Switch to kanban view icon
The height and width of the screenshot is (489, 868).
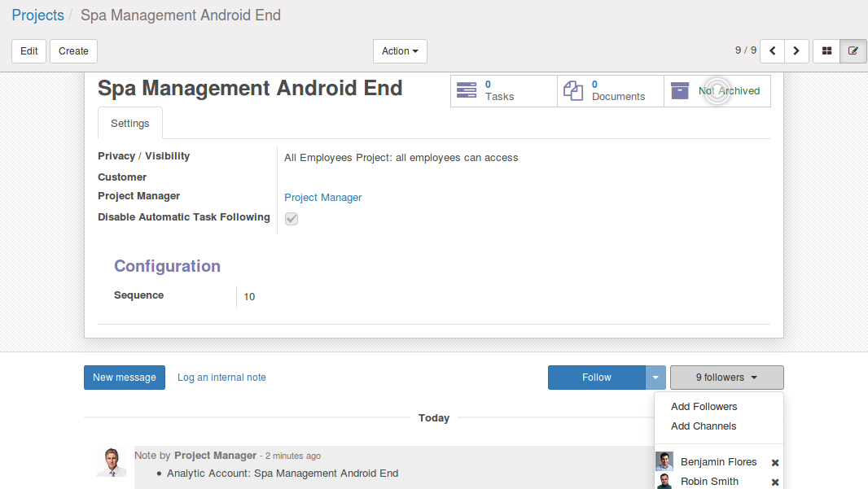[826, 50]
